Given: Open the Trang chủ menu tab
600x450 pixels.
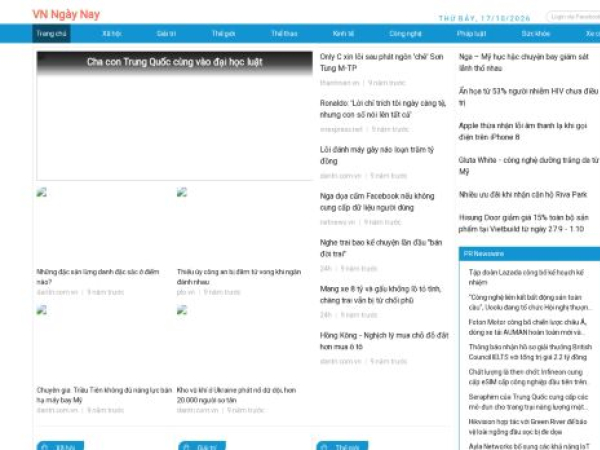Looking at the screenshot, I should pos(51,34).
